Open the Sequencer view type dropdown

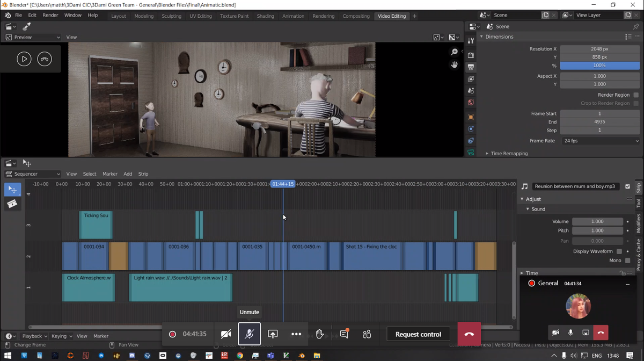point(33,174)
